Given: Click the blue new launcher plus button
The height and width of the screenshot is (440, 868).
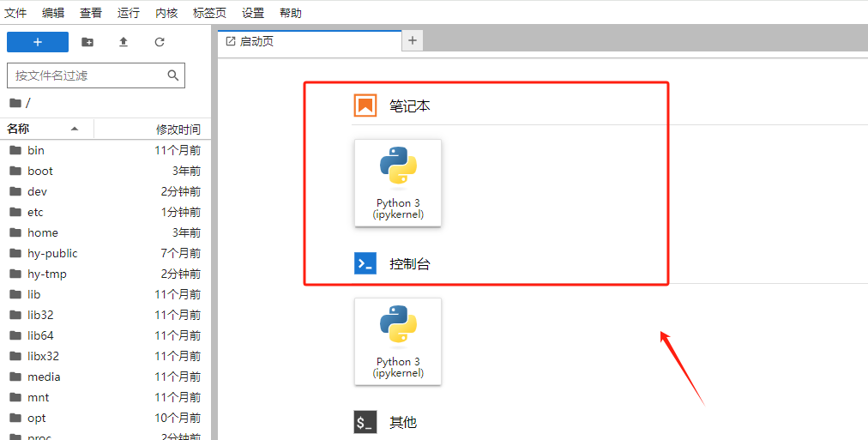Looking at the screenshot, I should pos(38,42).
